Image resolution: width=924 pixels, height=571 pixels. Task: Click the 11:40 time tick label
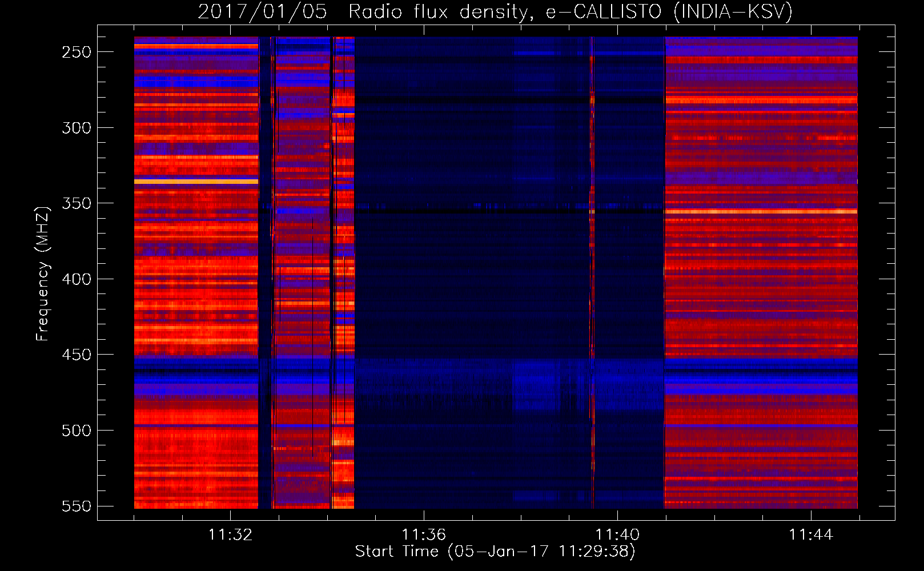click(617, 535)
